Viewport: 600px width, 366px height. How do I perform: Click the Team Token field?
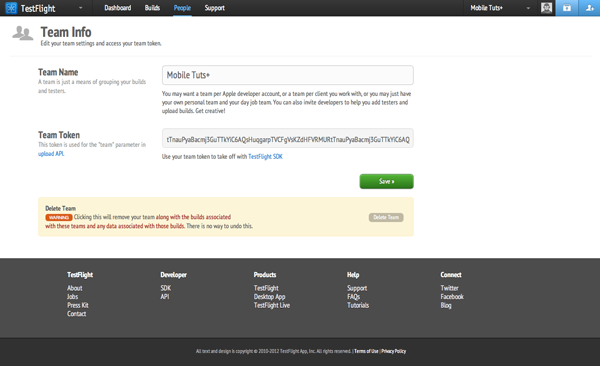(x=288, y=138)
